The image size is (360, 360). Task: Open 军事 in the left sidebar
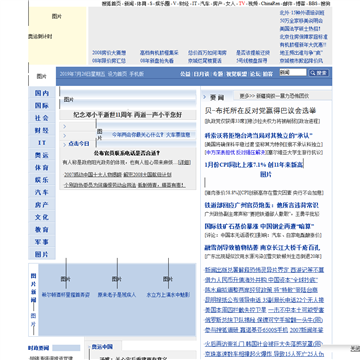click(42, 242)
